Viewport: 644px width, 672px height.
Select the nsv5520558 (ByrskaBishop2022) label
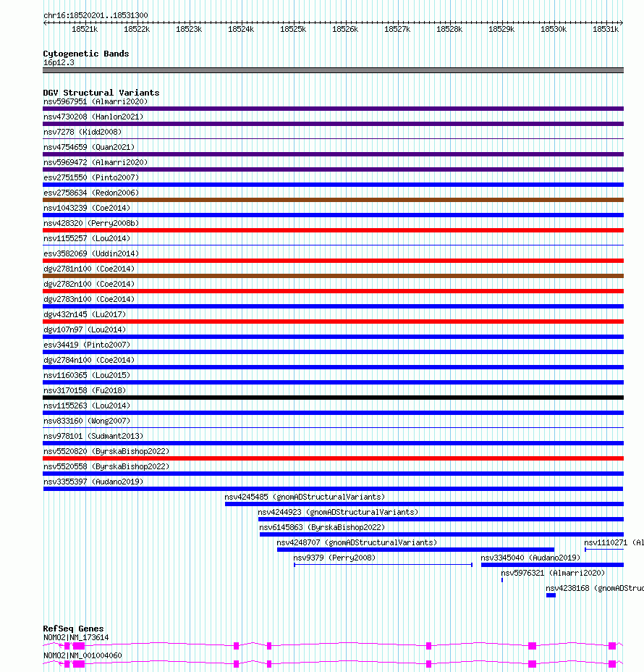pyautogui.click(x=106, y=467)
